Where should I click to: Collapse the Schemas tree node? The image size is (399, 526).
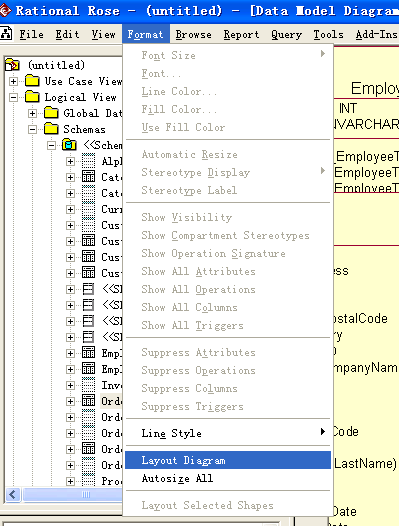point(32,129)
